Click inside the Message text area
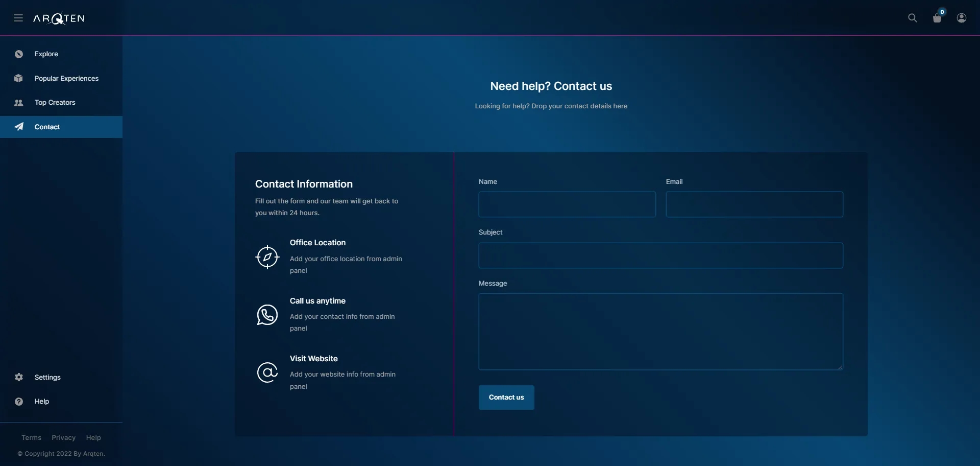Screen dimensions: 980x466 click(661, 332)
